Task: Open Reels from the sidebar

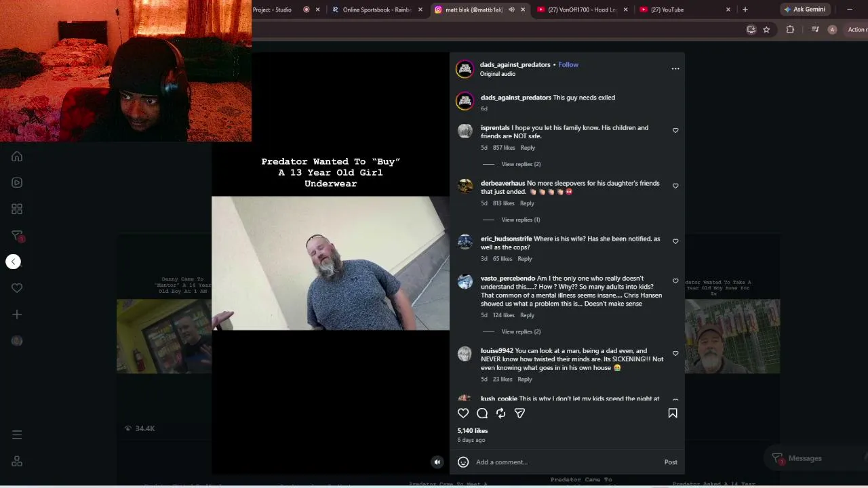Action: point(17,182)
